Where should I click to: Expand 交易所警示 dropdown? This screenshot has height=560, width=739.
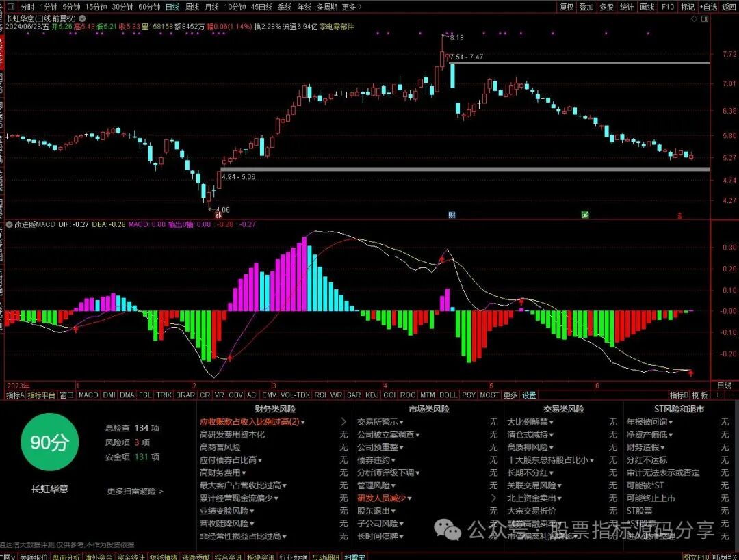(380, 421)
